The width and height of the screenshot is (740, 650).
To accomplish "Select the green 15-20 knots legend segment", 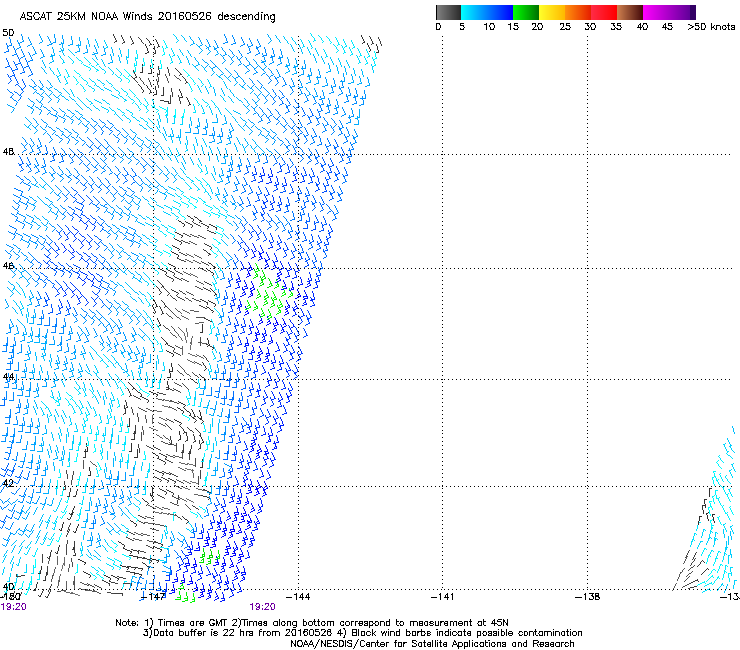I will (x=526, y=12).
